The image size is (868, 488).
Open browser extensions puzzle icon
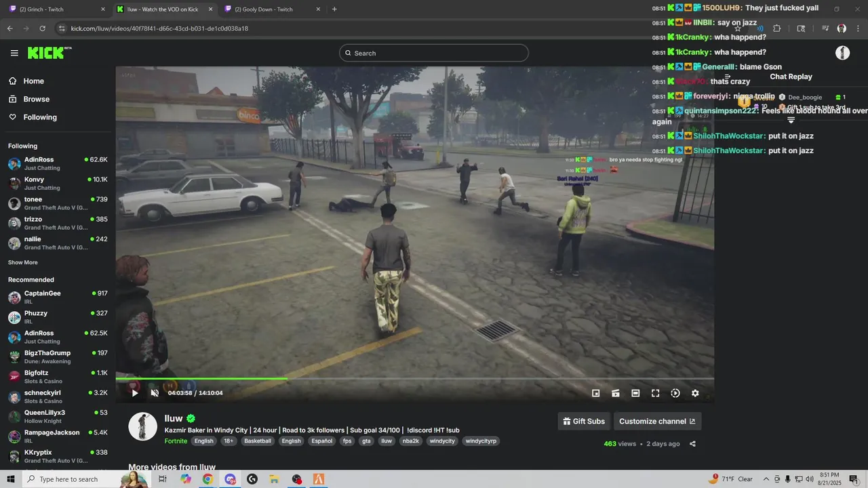point(777,28)
